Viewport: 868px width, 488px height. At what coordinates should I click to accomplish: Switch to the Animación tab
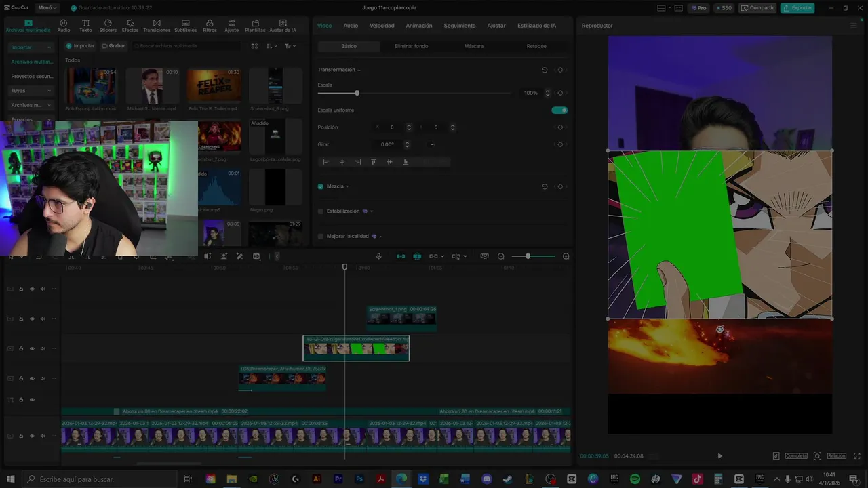tap(418, 26)
